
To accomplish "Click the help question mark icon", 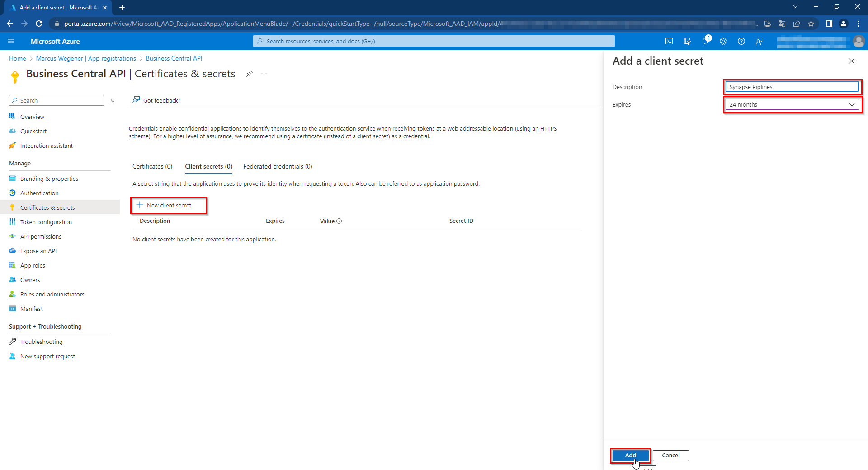I will 741,41.
